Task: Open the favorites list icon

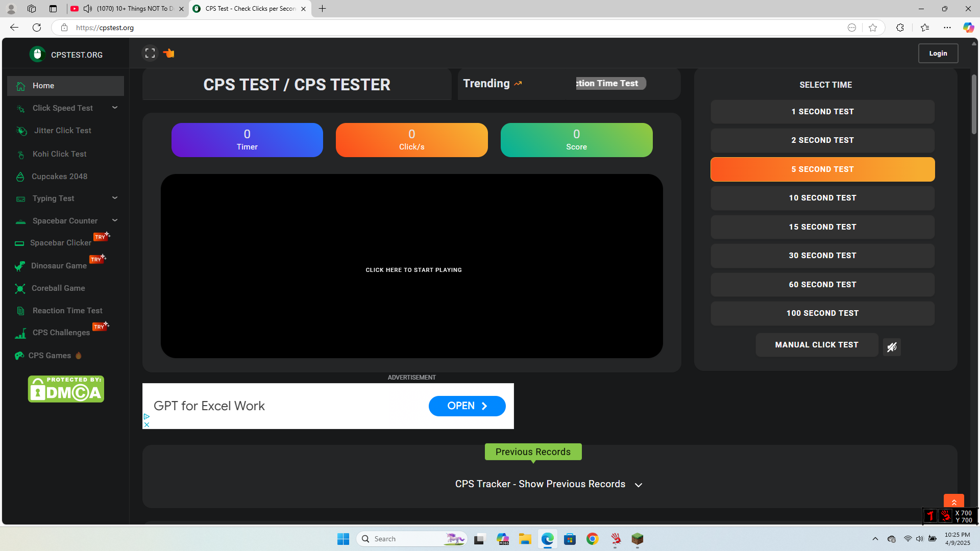Action: pyautogui.click(x=925, y=28)
